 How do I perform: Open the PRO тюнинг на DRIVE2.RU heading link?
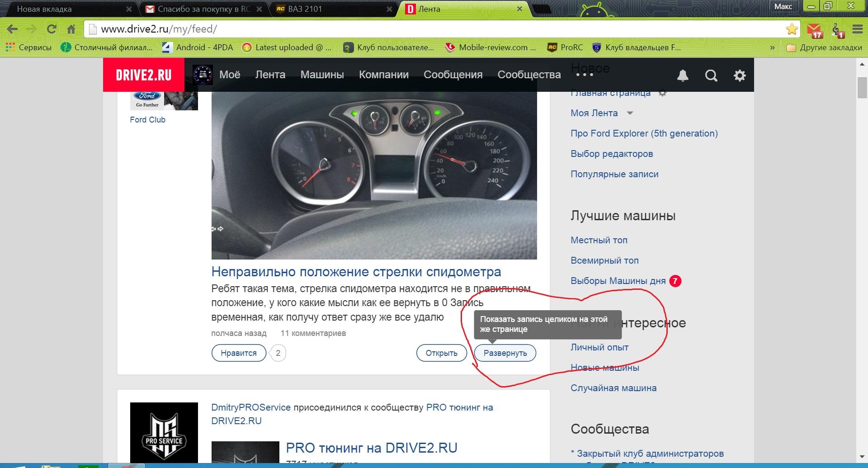click(x=372, y=448)
